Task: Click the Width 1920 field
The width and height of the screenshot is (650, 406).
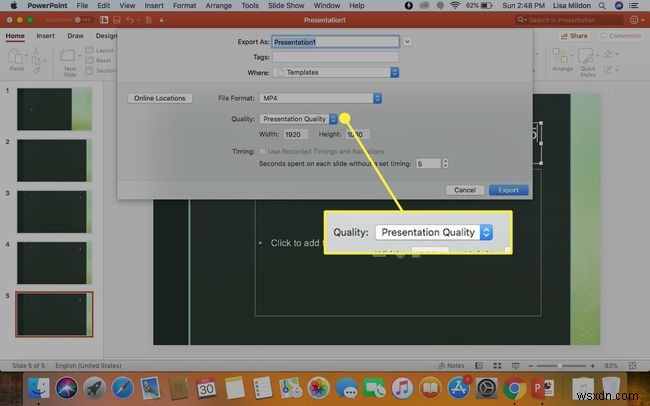Action: click(x=296, y=134)
